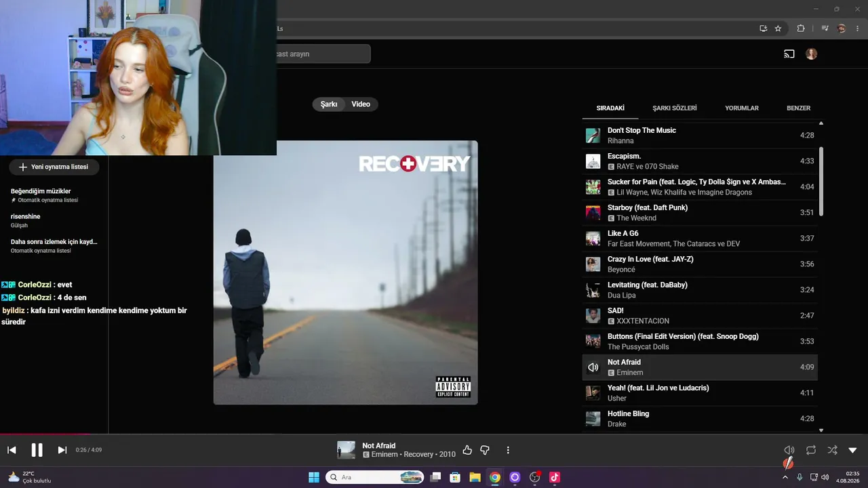Open File Explorer from the taskbar
This screenshot has width=868, height=488.
pyautogui.click(x=475, y=477)
